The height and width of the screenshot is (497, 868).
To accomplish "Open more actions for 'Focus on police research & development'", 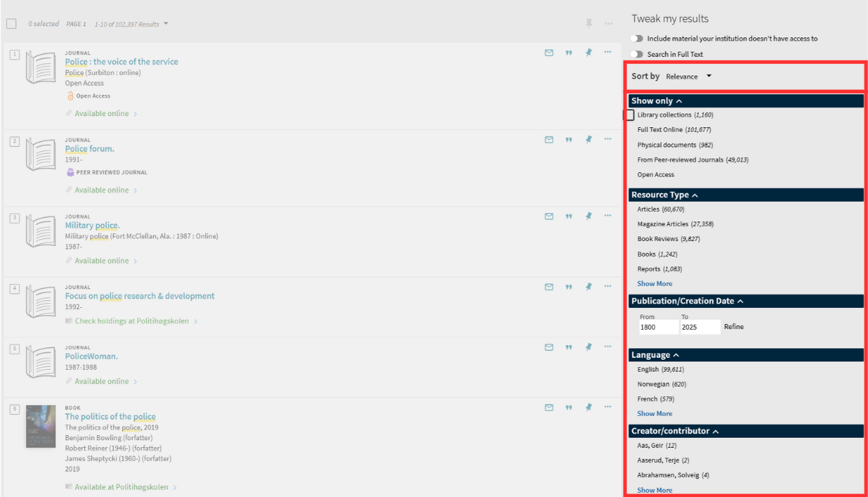I will coord(608,285).
